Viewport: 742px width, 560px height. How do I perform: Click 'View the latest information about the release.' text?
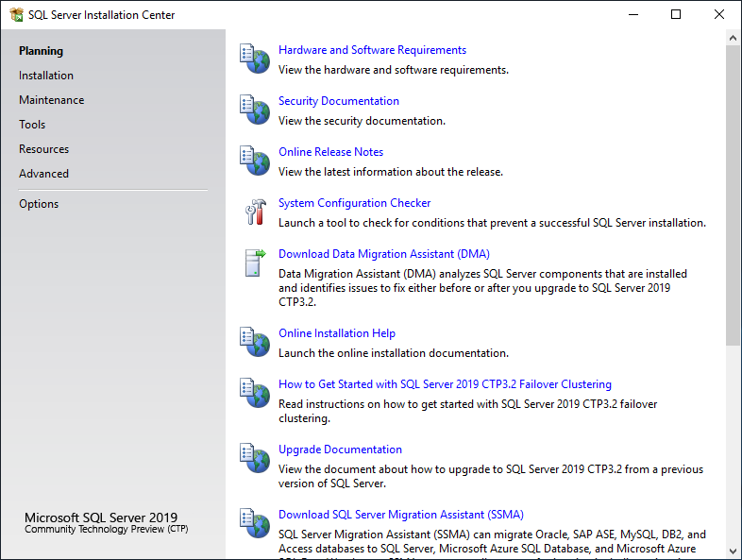(x=391, y=172)
